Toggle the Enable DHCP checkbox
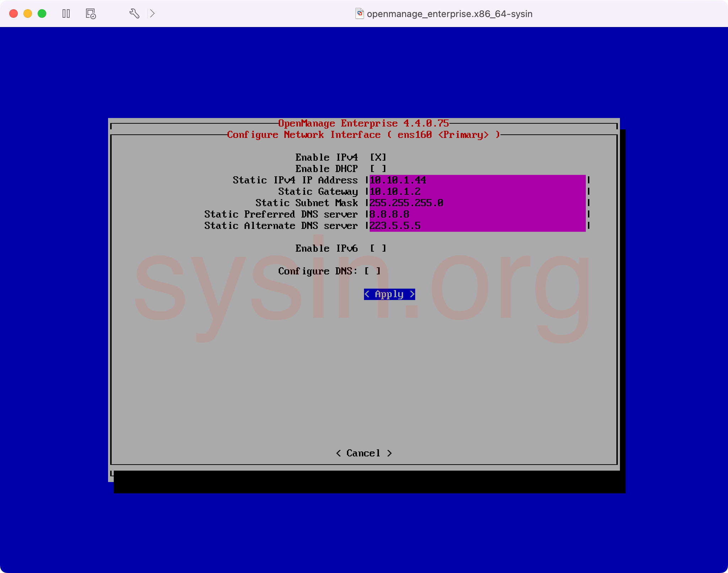Screen dimensions: 728x573 point(378,169)
